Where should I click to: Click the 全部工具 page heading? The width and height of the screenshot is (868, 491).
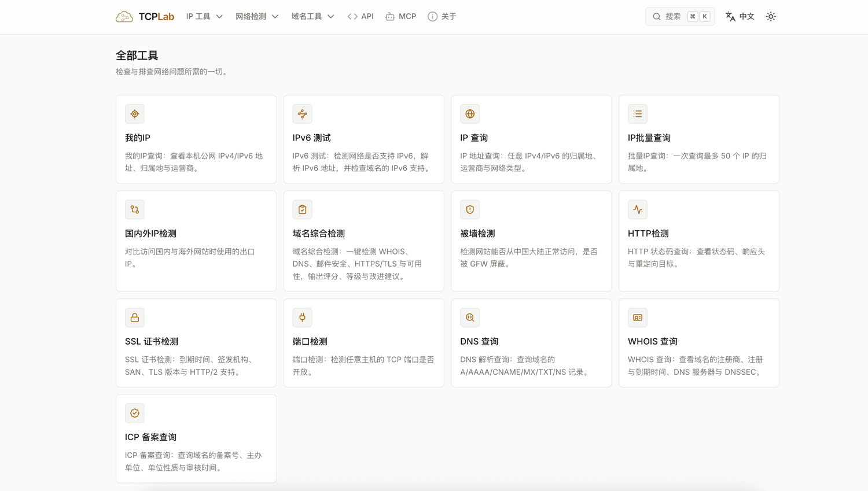137,56
